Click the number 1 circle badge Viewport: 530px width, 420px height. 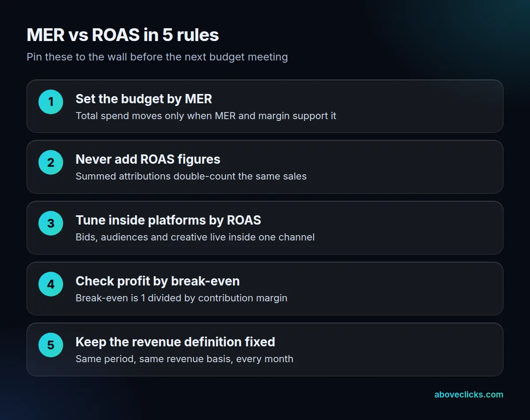51,102
